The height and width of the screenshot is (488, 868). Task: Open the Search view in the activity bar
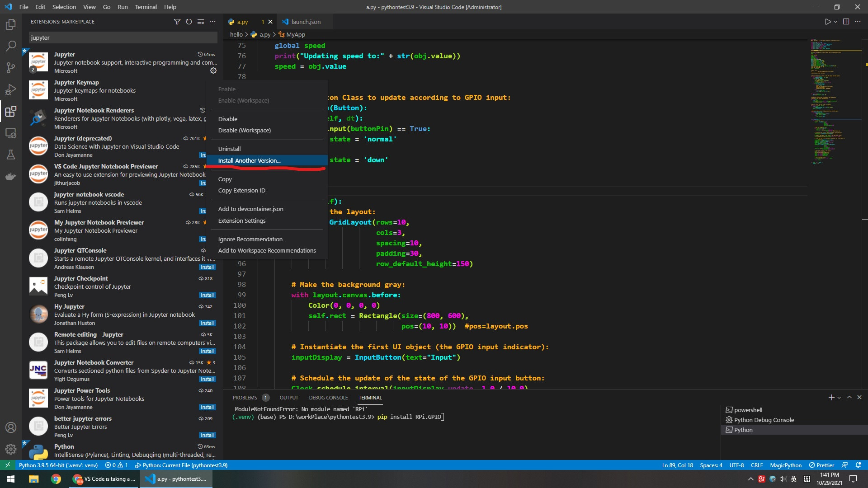click(x=11, y=46)
